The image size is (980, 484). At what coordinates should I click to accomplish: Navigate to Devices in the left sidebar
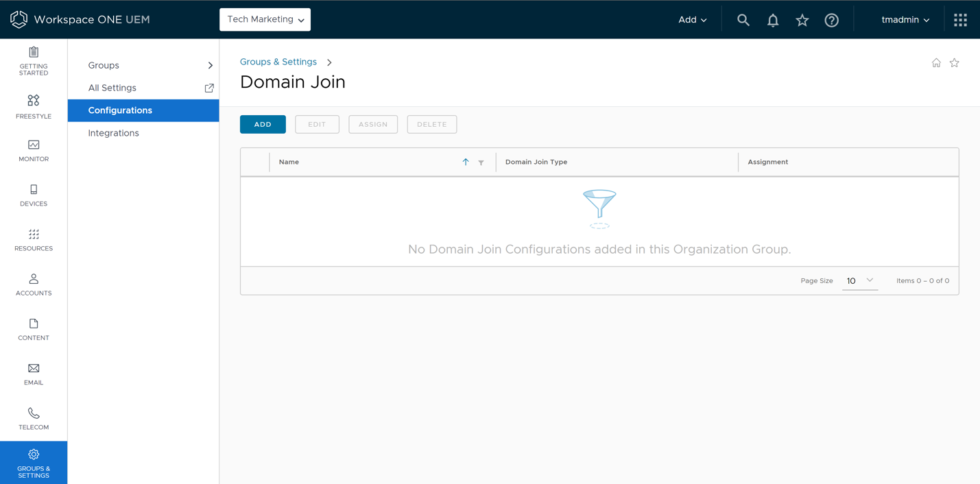click(33, 195)
